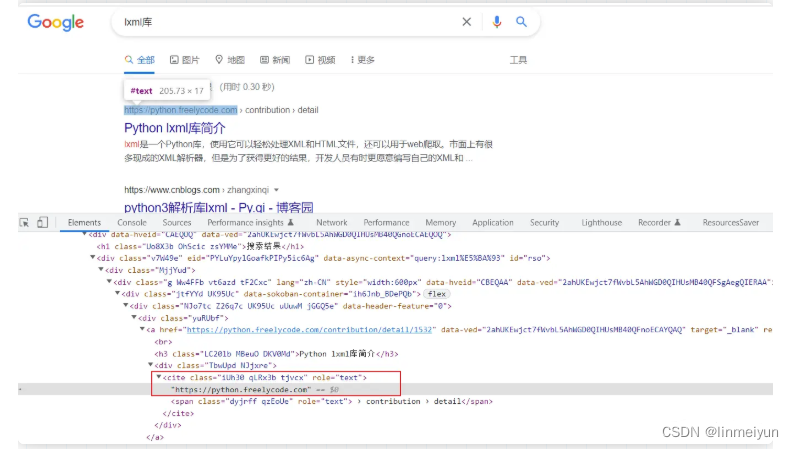Collapse the div class jtfYYd node
The image size is (794, 449).
117,294
